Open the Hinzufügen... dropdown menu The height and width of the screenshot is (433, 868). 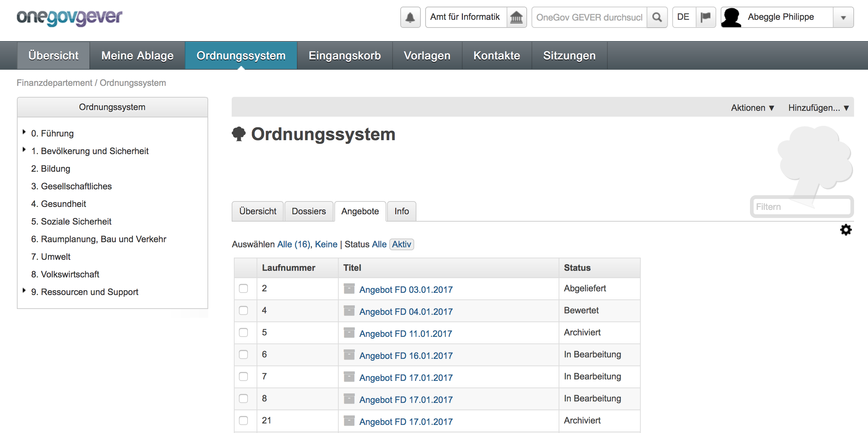pyautogui.click(x=819, y=108)
